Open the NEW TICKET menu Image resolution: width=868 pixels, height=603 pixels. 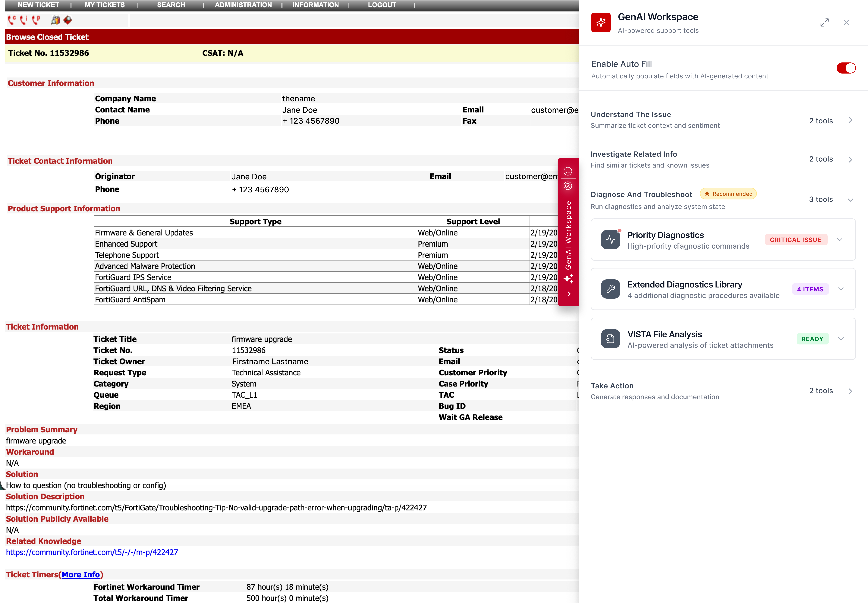point(39,5)
